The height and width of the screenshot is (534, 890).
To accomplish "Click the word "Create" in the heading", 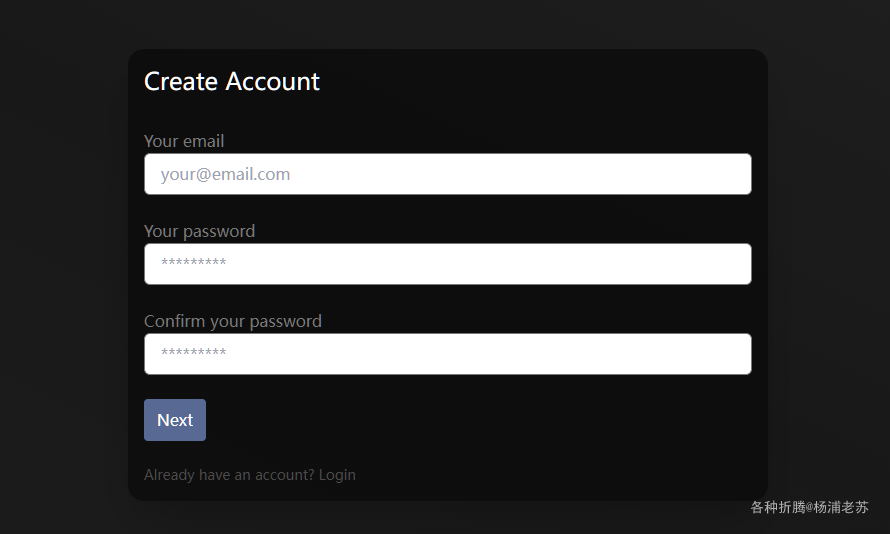I will 181,82.
